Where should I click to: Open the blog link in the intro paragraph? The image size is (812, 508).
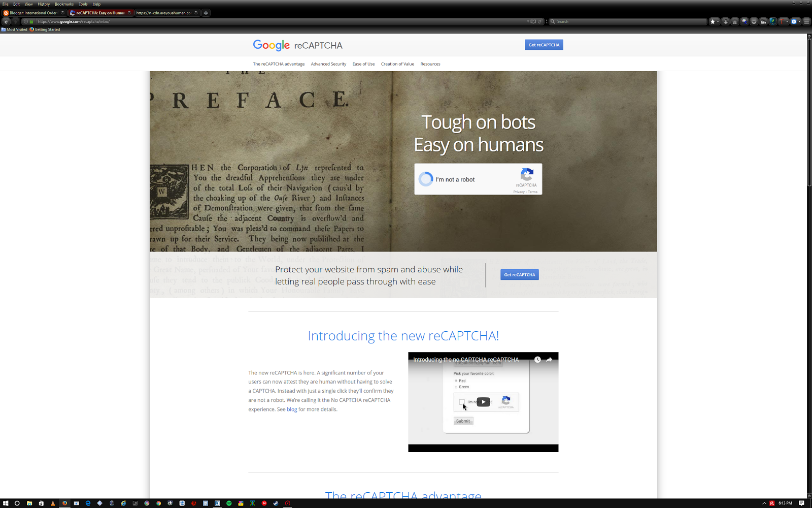coord(292,409)
